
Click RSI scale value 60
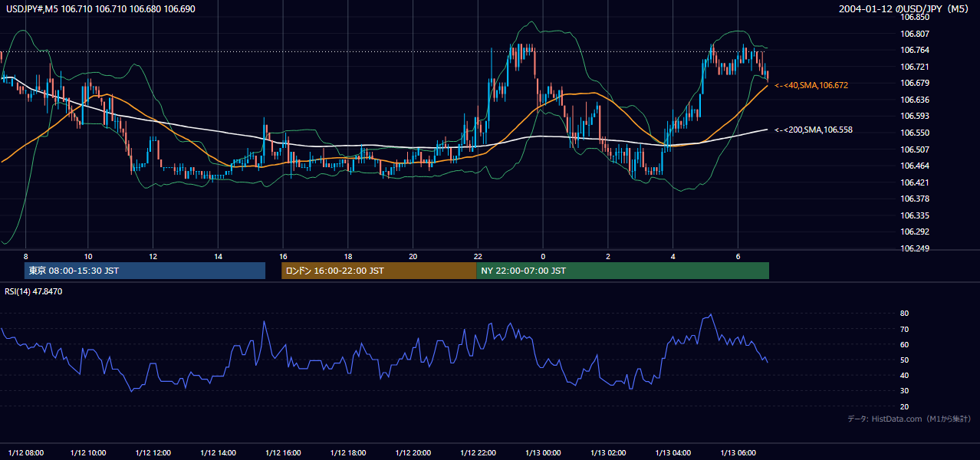click(x=904, y=344)
